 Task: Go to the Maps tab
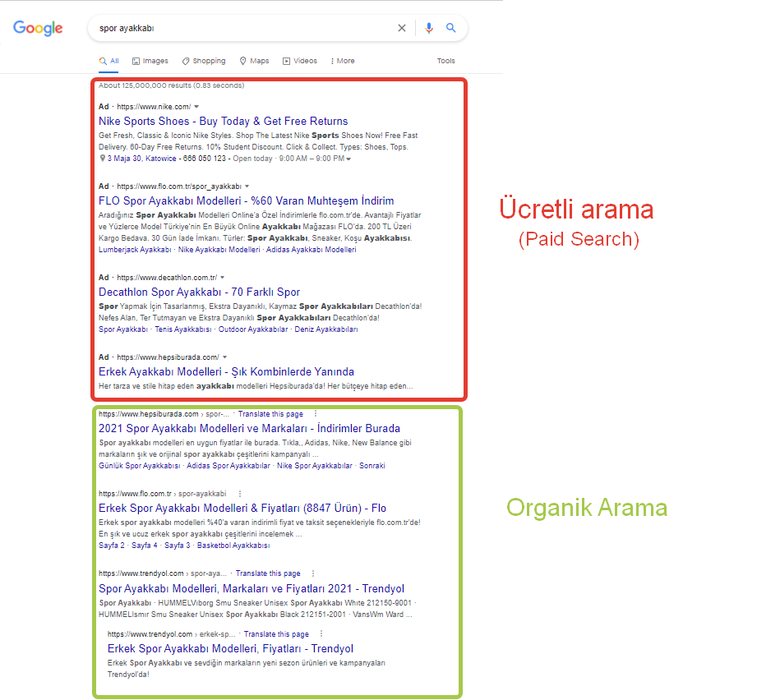click(254, 61)
